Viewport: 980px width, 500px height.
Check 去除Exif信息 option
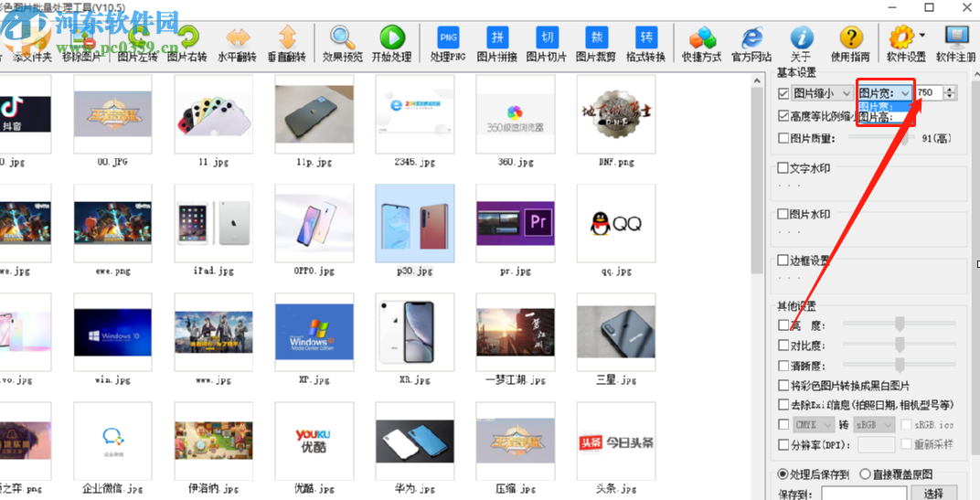783,405
